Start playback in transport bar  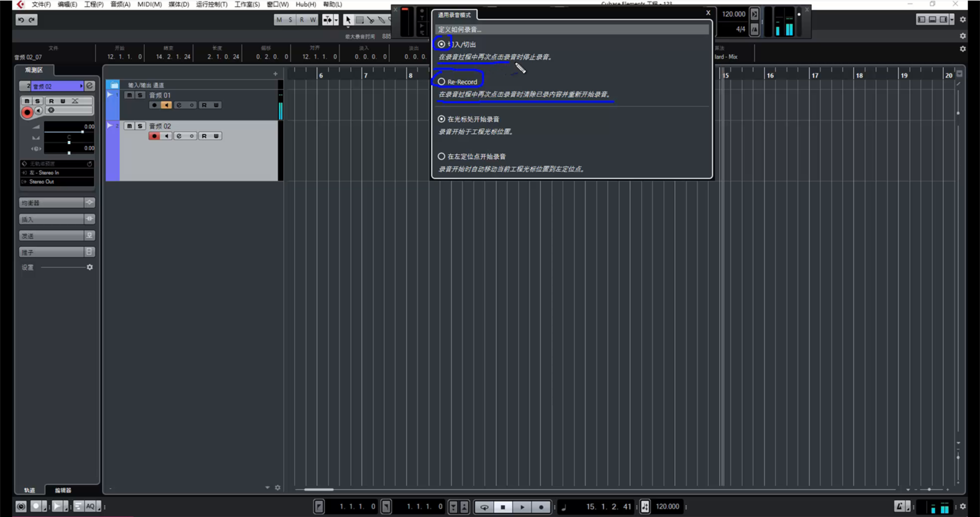click(x=522, y=507)
